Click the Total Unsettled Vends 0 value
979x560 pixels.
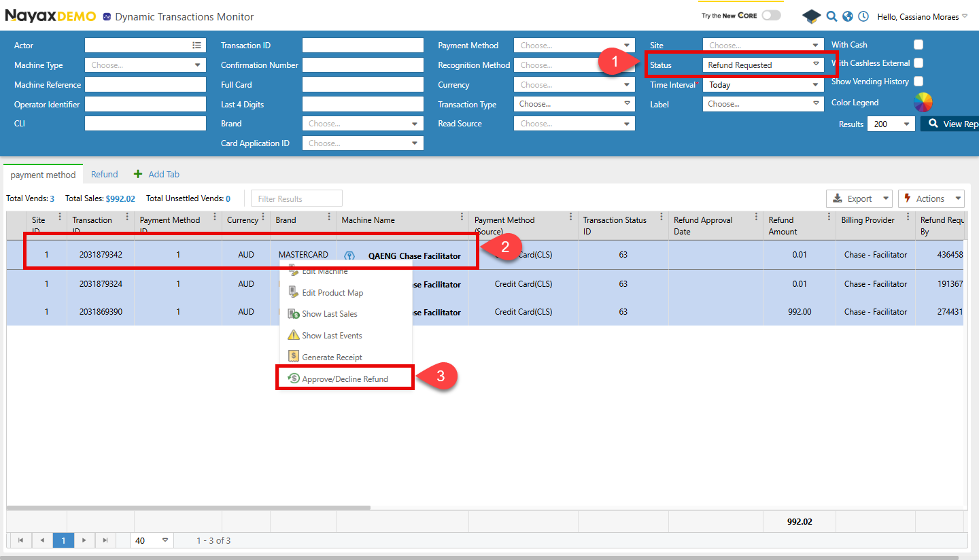(x=228, y=198)
